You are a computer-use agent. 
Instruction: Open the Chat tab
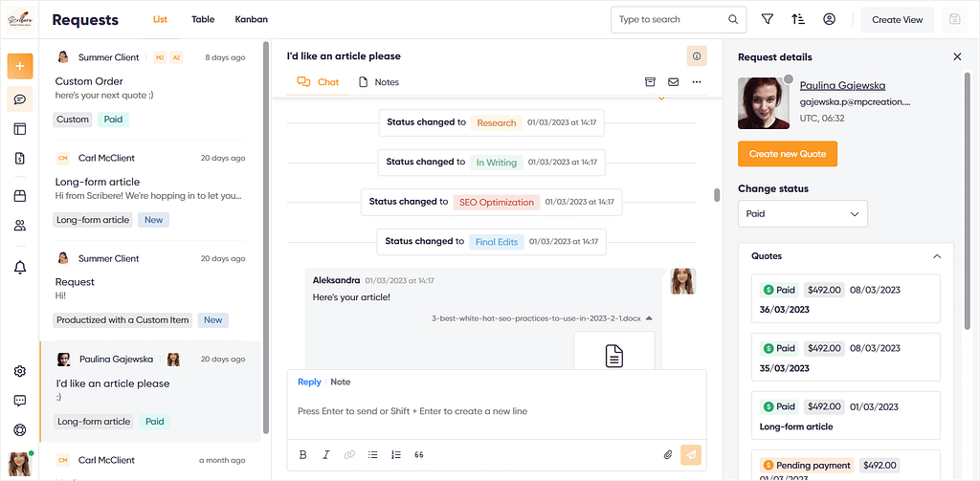click(318, 82)
